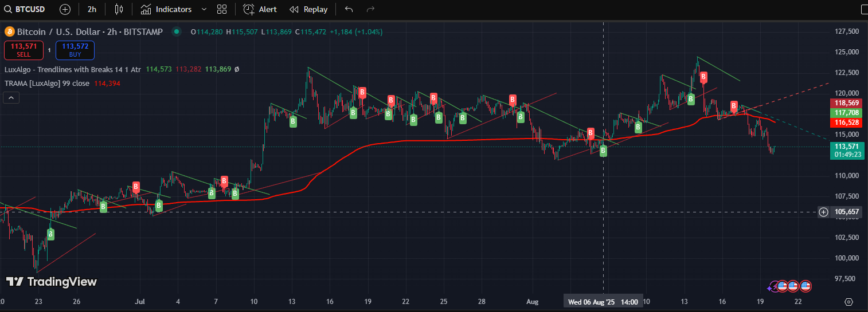Open the Indicators dialog
Screen dimensions: 868x312
166,9
